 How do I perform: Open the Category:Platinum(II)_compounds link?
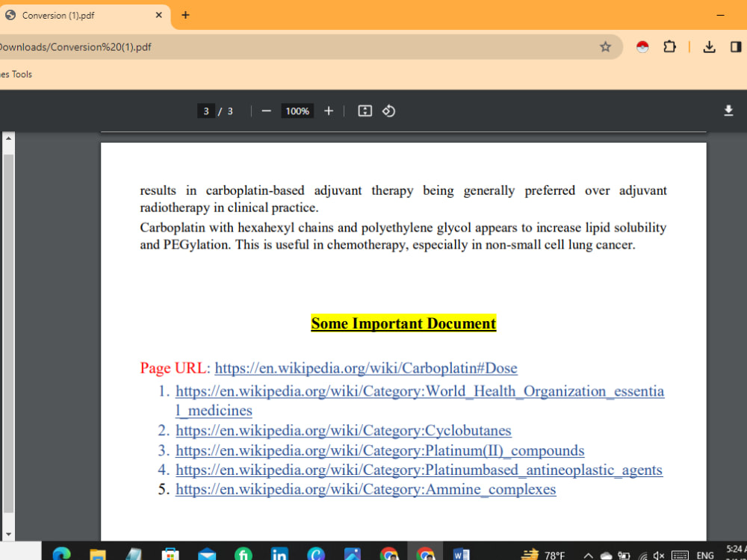tap(379, 450)
